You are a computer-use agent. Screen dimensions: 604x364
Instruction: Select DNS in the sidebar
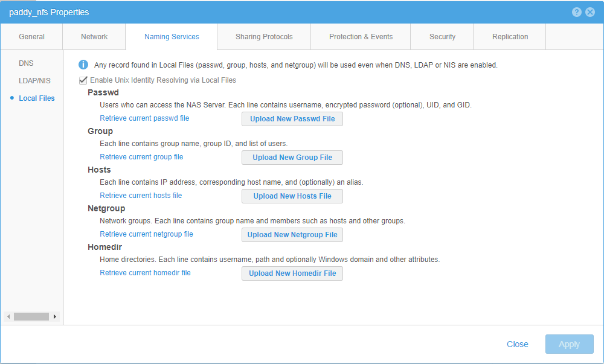click(26, 63)
